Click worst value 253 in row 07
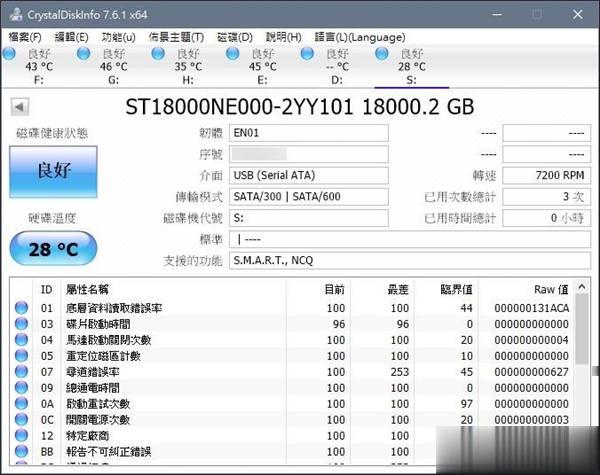Image resolution: width=600 pixels, height=475 pixels. [399, 372]
